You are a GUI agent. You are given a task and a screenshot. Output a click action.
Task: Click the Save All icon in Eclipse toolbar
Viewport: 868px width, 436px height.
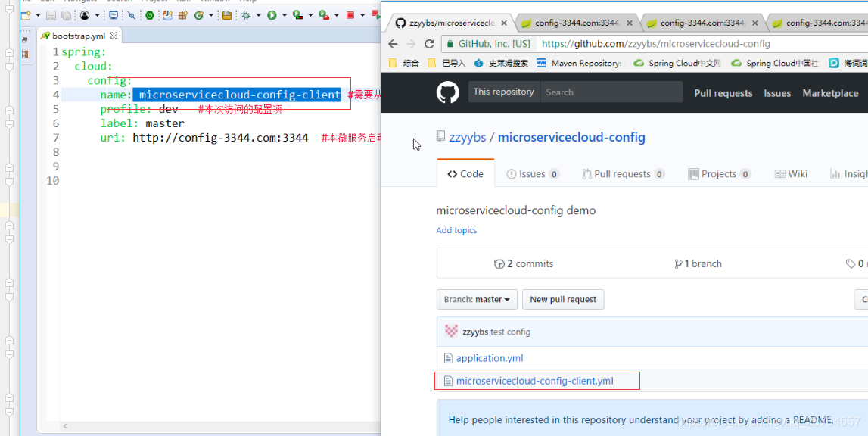pyautogui.click(x=66, y=15)
